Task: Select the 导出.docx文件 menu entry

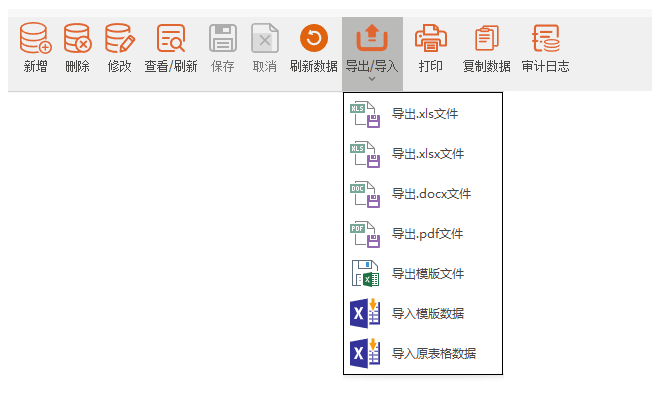Action: pyautogui.click(x=423, y=193)
